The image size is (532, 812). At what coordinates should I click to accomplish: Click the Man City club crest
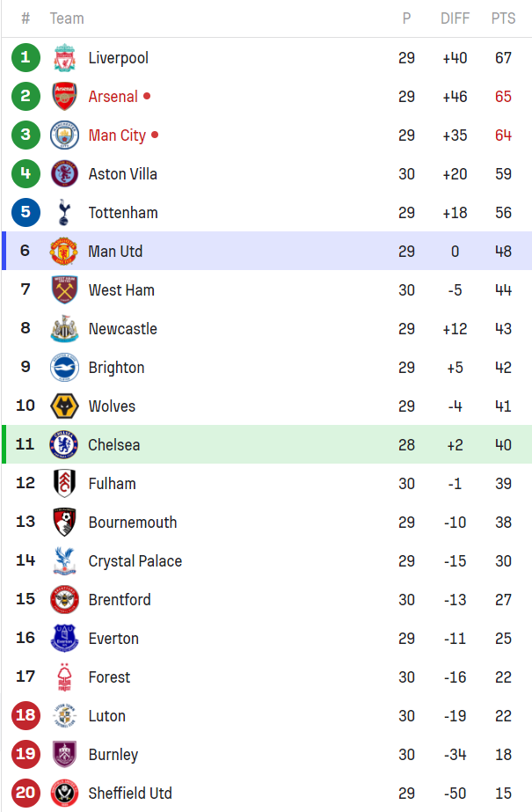(64, 135)
